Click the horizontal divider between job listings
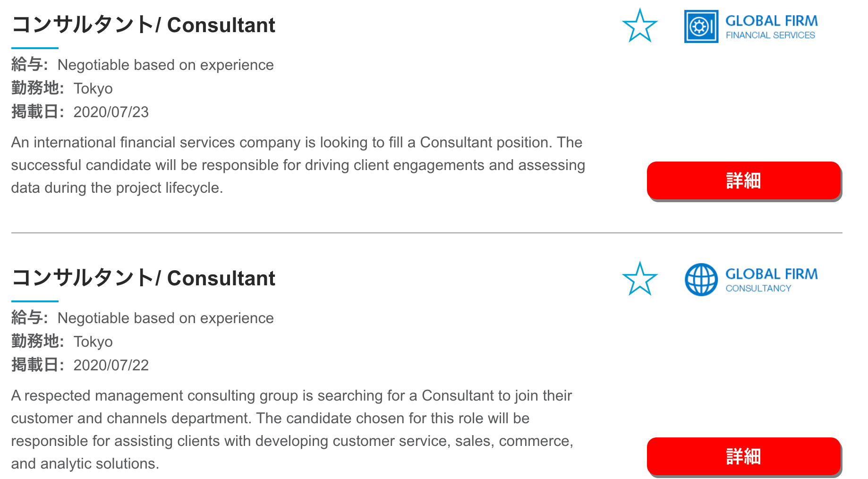Image resolution: width=868 pixels, height=479 pixels. click(x=427, y=232)
